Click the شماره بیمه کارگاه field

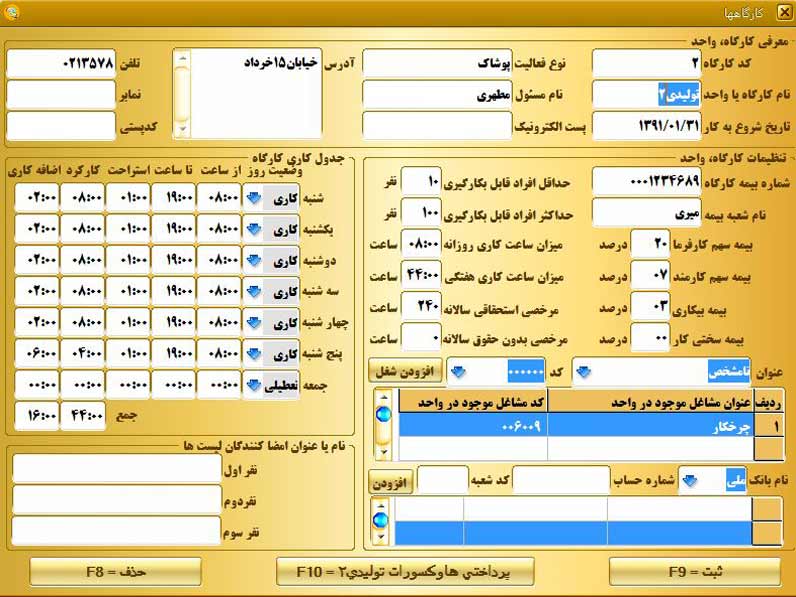pyautogui.click(x=646, y=182)
